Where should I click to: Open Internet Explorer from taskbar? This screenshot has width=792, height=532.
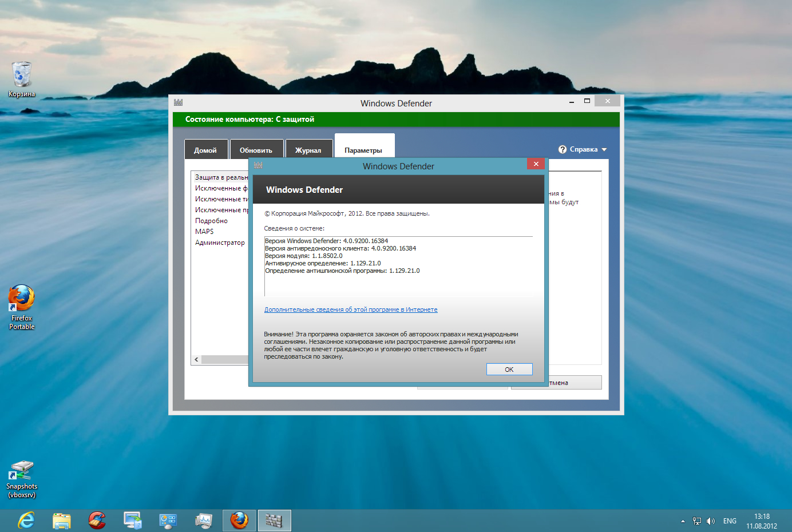click(x=26, y=521)
